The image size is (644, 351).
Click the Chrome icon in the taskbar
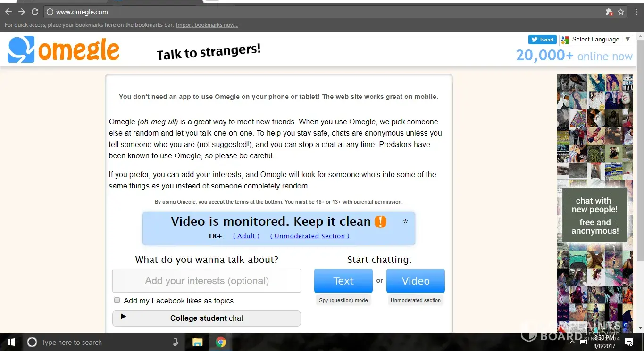click(220, 343)
